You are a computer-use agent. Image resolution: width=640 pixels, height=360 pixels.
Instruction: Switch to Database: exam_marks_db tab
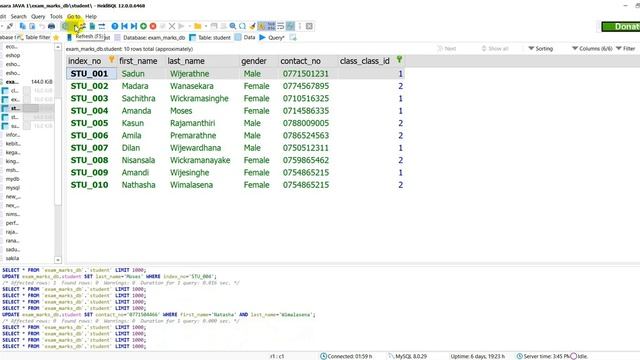149,38
